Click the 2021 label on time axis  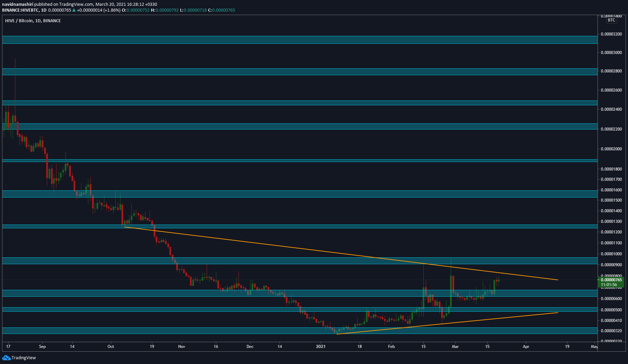pos(321,347)
